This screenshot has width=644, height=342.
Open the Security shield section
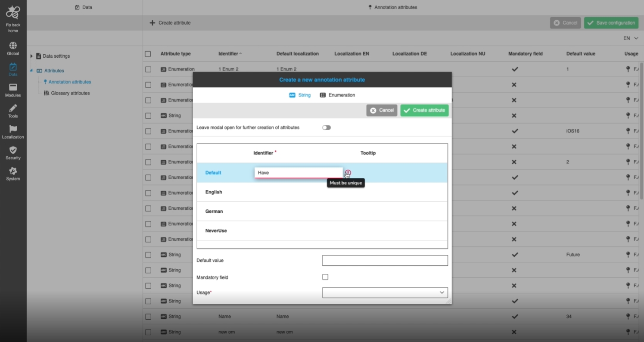13,153
